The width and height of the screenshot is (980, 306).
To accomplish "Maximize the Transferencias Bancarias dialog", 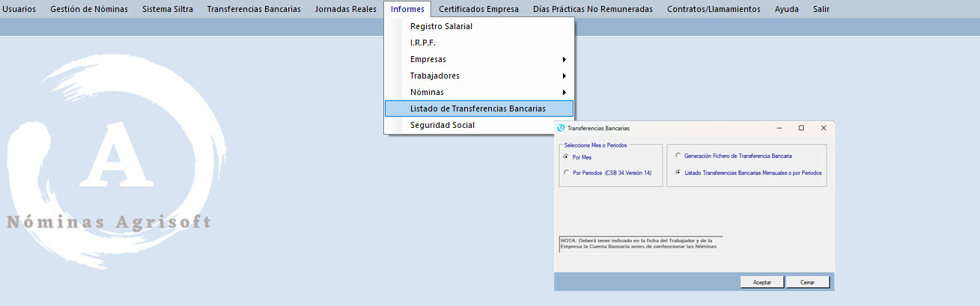I will [x=801, y=128].
